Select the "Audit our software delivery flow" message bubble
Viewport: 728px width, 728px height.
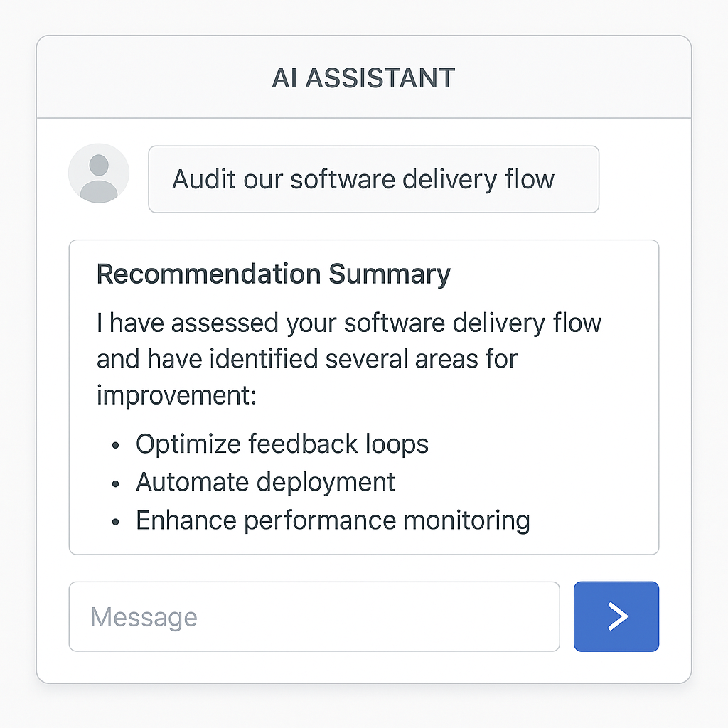pyautogui.click(x=373, y=179)
